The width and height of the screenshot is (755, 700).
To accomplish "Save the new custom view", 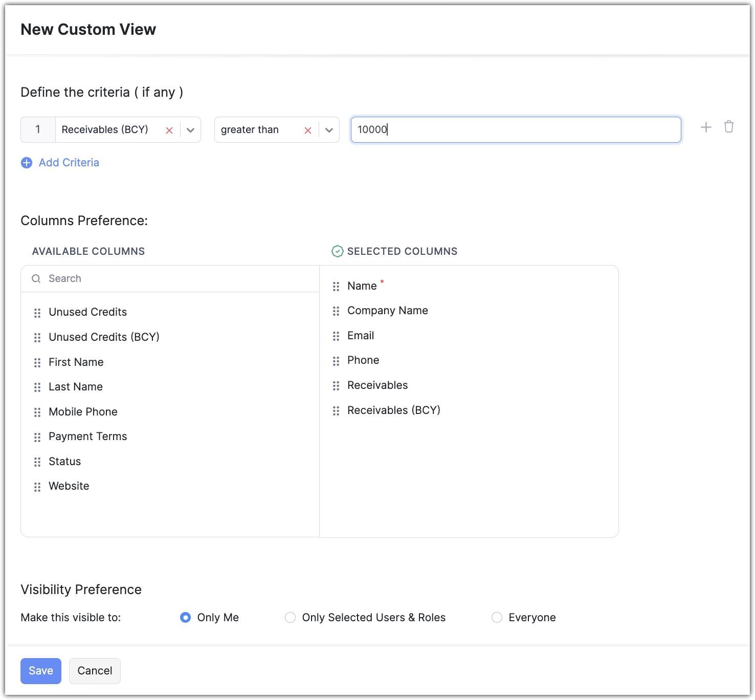I will 41,671.
